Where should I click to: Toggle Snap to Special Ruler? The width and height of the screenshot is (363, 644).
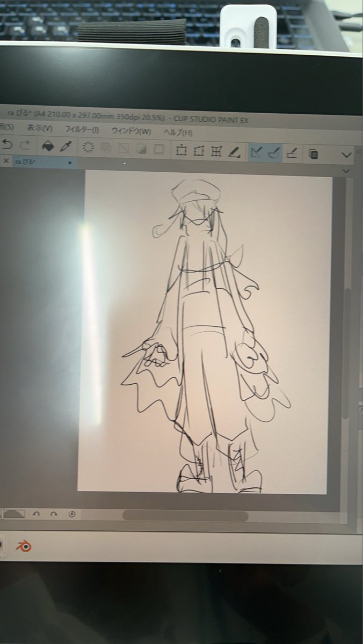(x=274, y=153)
